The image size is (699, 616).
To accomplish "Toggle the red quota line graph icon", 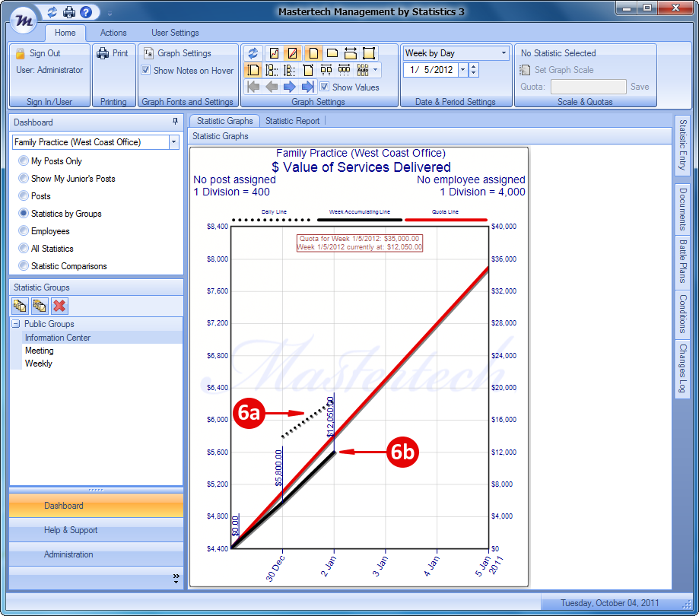I will 292,53.
